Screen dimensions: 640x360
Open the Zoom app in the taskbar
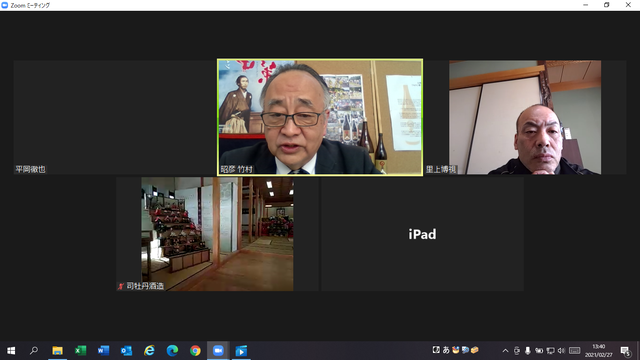pos(218,351)
